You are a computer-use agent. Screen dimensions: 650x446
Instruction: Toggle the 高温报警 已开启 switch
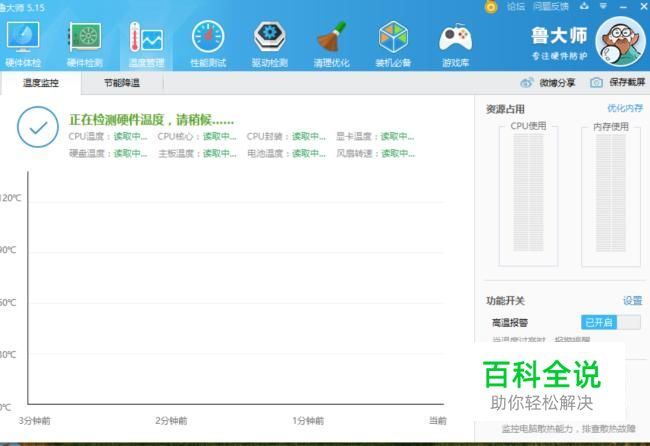(x=611, y=322)
